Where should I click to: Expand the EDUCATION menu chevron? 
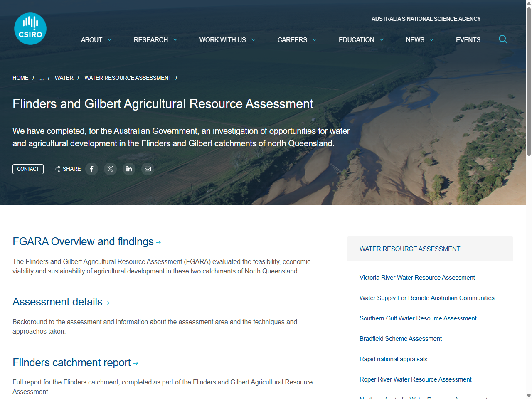382,40
